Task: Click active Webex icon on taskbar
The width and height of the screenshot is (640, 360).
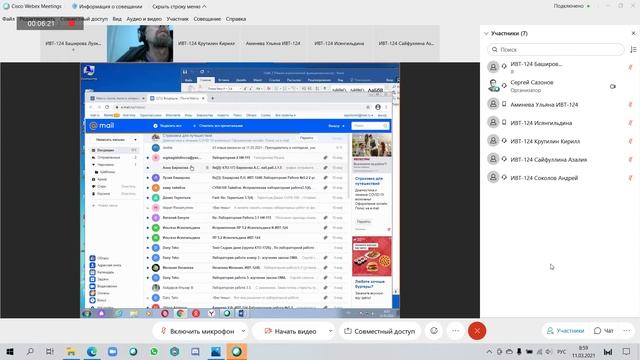Action: [237, 352]
